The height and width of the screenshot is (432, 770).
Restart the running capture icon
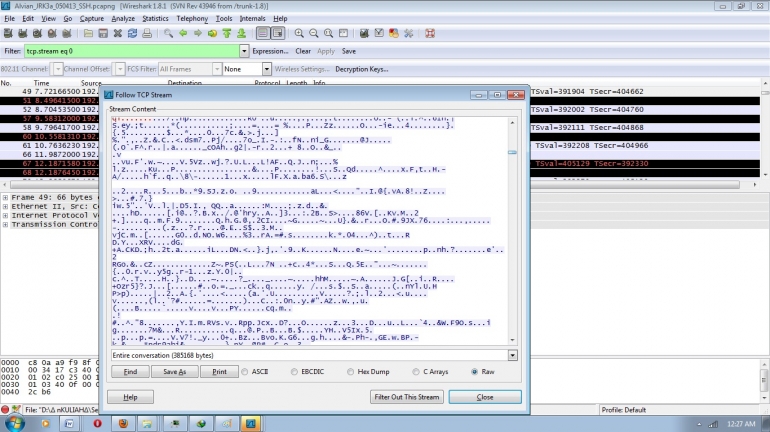(67, 33)
